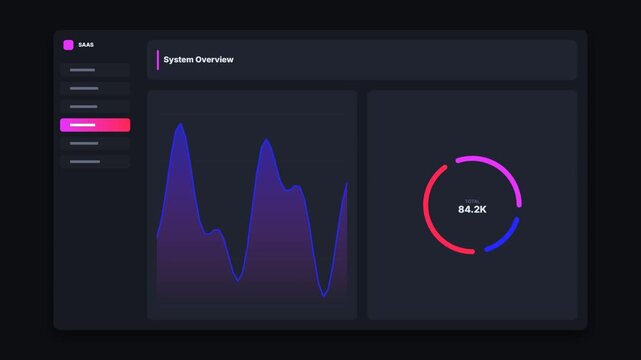The height and width of the screenshot is (360, 641).
Task: Open the first sidebar menu item
Action: [x=95, y=70]
